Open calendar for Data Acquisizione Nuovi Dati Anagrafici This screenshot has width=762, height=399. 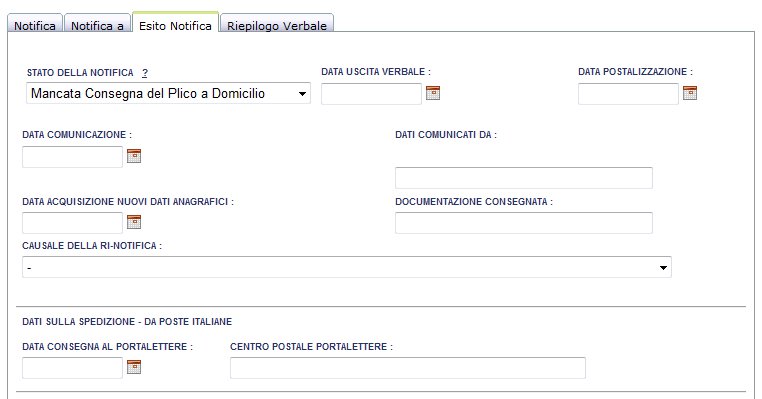pyautogui.click(x=134, y=222)
